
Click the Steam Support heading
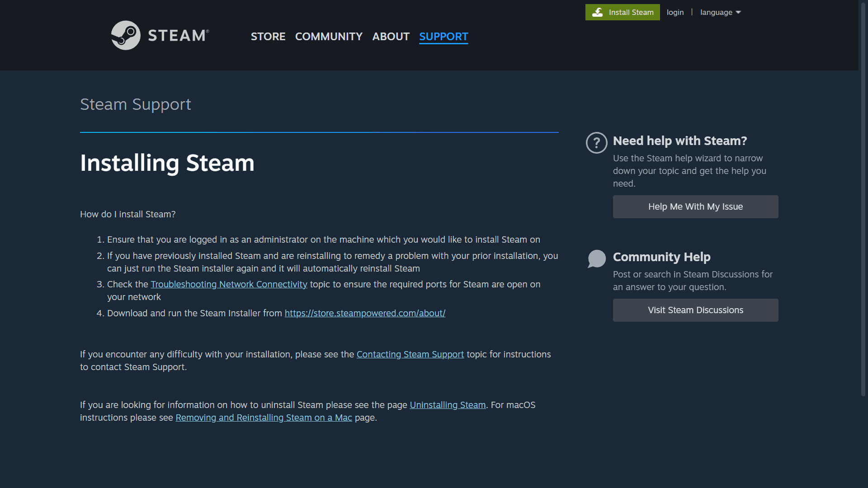tap(136, 104)
